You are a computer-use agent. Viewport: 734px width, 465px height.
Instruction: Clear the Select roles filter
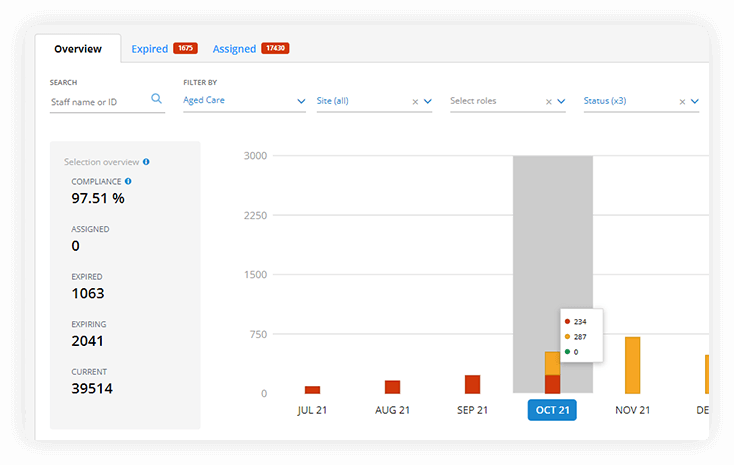548,101
